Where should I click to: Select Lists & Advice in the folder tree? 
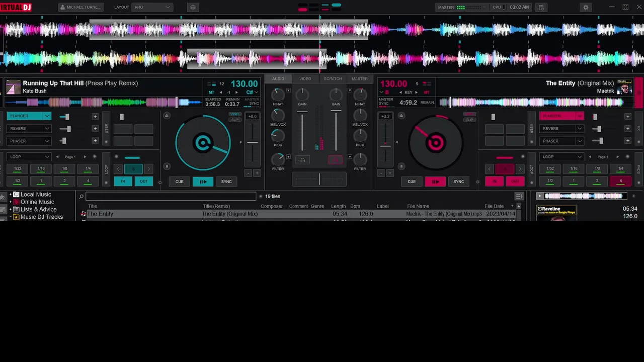click(38, 210)
